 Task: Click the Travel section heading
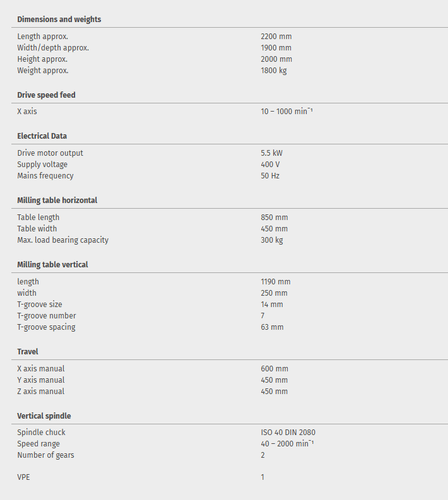(28, 352)
